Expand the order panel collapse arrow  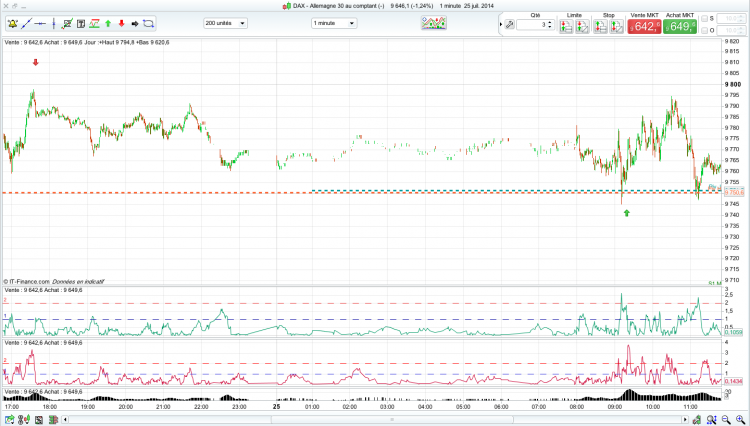click(x=501, y=24)
